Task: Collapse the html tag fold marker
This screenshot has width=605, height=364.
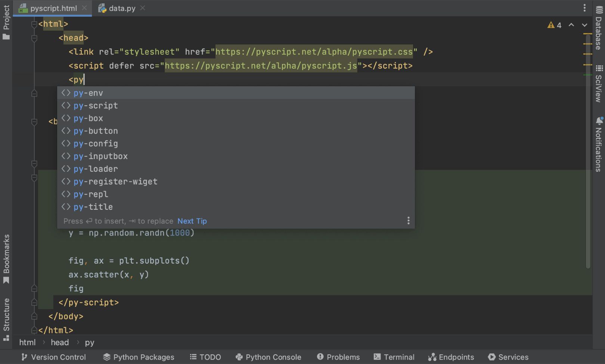Action: pyautogui.click(x=34, y=24)
